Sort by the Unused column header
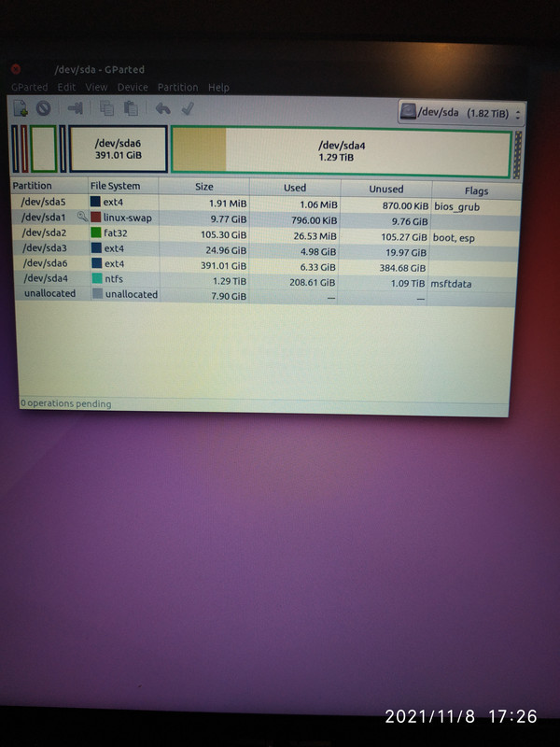The width and height of the screenshot is (560, 747). pos(385,190)
